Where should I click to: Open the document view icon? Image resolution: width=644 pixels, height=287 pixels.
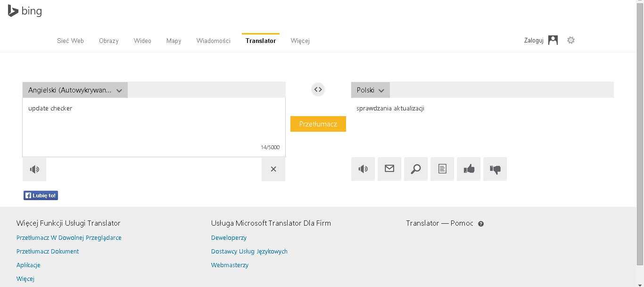442,169
